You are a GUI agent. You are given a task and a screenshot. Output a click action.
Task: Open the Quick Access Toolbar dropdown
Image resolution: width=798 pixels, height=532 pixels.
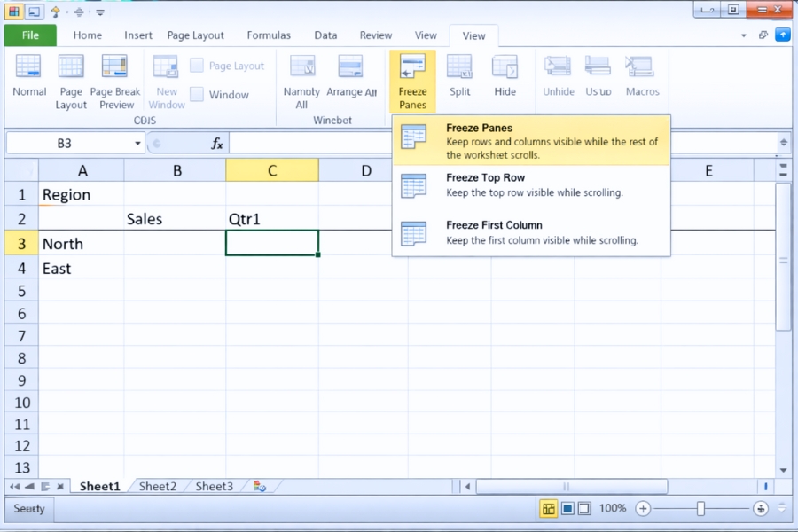click(99, 12)
